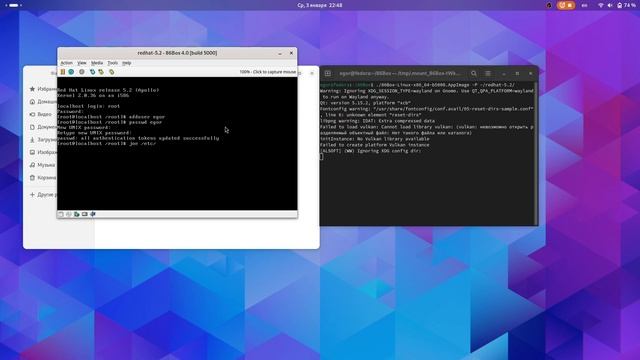
Task: Open Другие расположения in Files sidebar
Action: [43, 195]
